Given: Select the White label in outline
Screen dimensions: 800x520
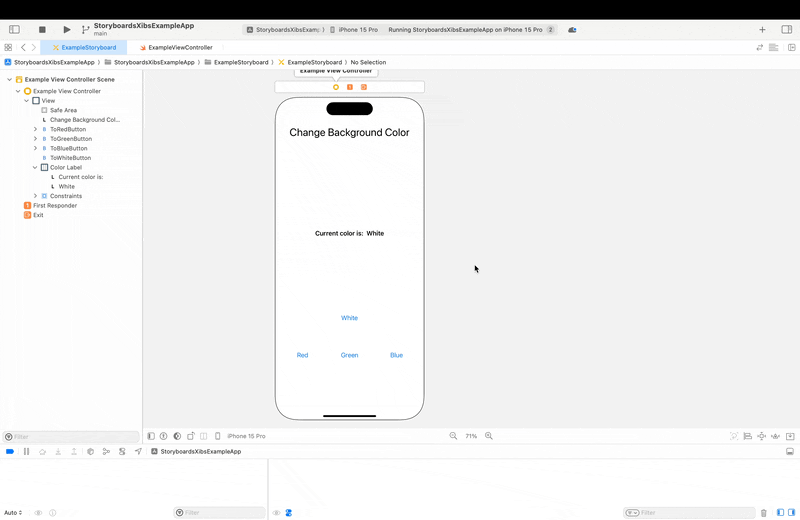Looking at the screenshot, I should (62, 187).
